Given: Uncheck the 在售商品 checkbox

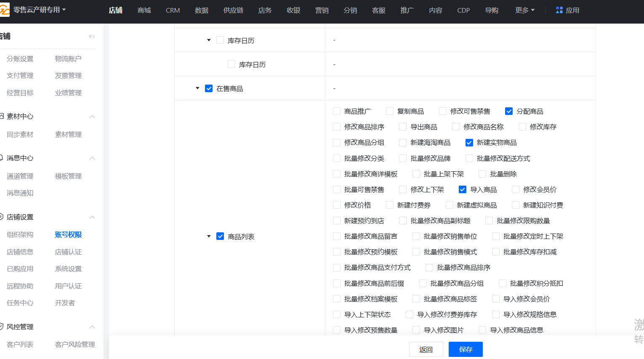Looking at the screenshot, I should coord(209,88).
